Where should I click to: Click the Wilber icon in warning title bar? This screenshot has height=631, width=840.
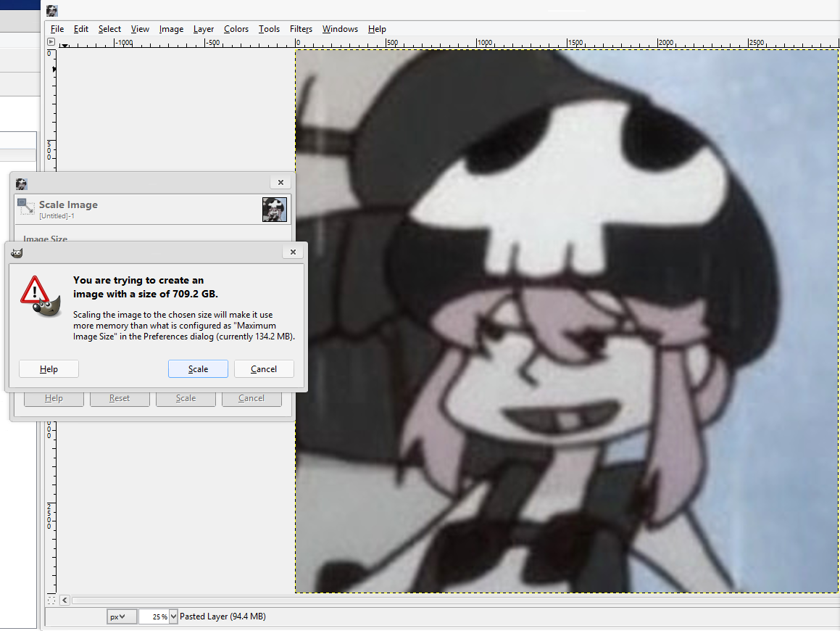[17, 252]
